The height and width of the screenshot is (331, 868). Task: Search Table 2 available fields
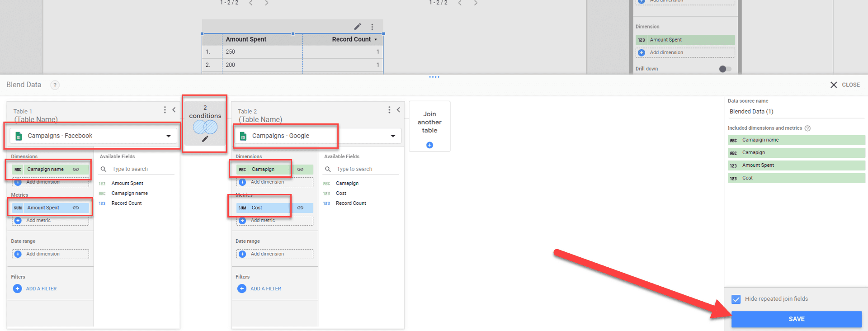[x=361, y=169]
